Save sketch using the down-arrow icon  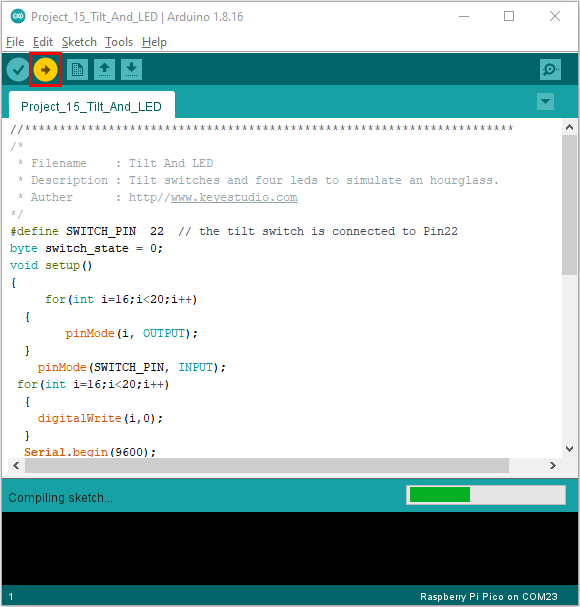click(131, 70)
